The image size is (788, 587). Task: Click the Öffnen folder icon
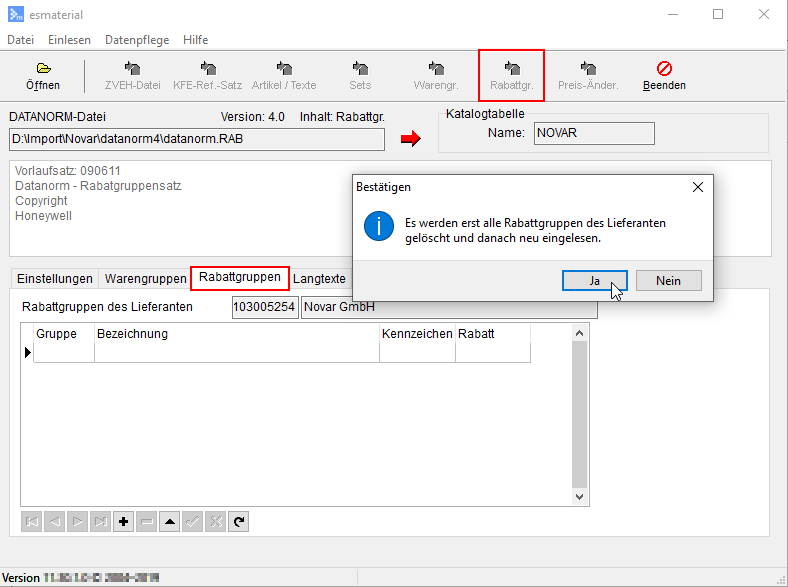[x=43, y=69]
